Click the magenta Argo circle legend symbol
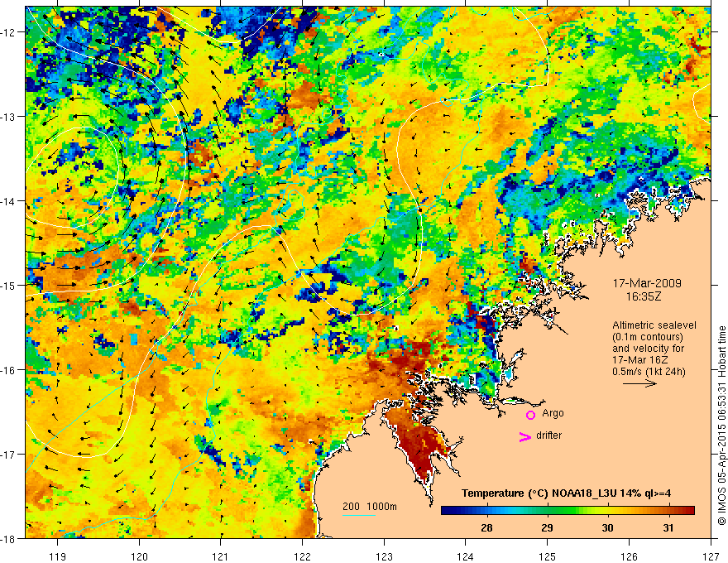 530,415
